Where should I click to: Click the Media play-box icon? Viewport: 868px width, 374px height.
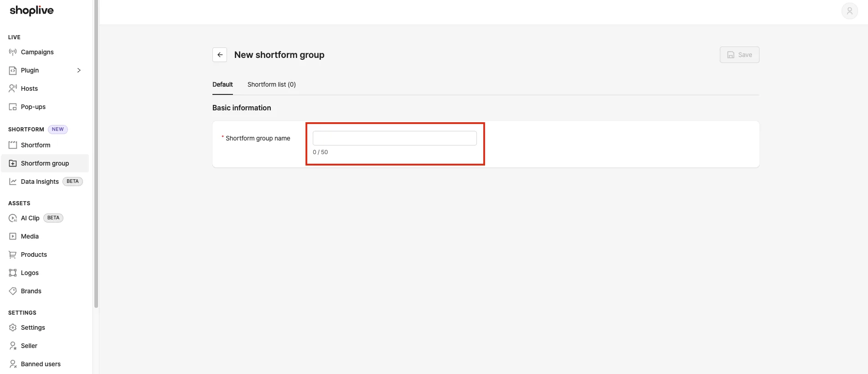[x=13, y=236]
